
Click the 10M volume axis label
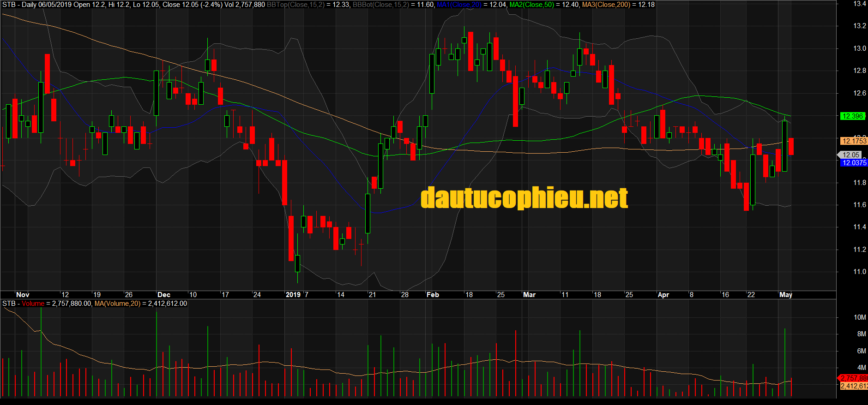click(x=859, y=317)
